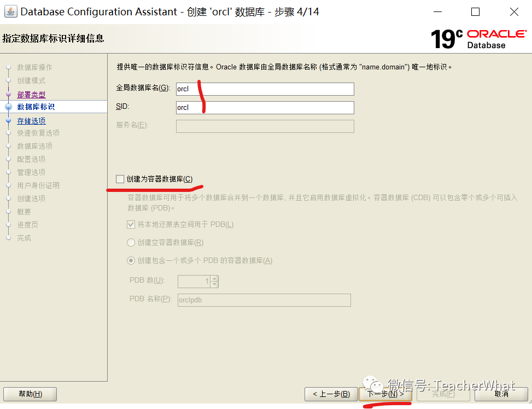Screen dimensions: 532x409
Task: Select the 数据库标识 step in sidebar
Action: pos(36,107)
